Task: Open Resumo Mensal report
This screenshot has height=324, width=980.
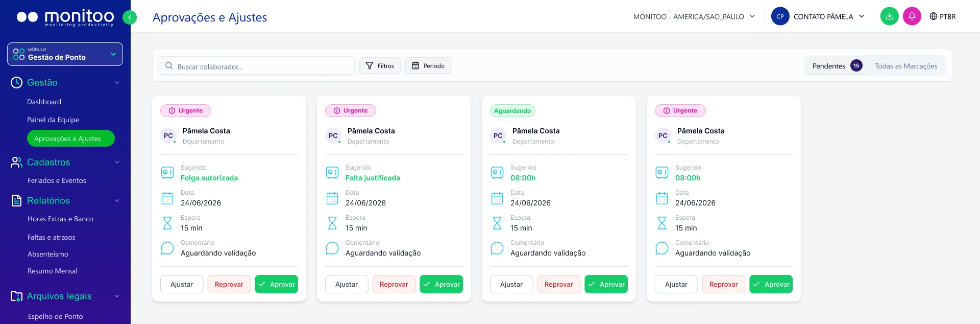Action: point(53,271)
